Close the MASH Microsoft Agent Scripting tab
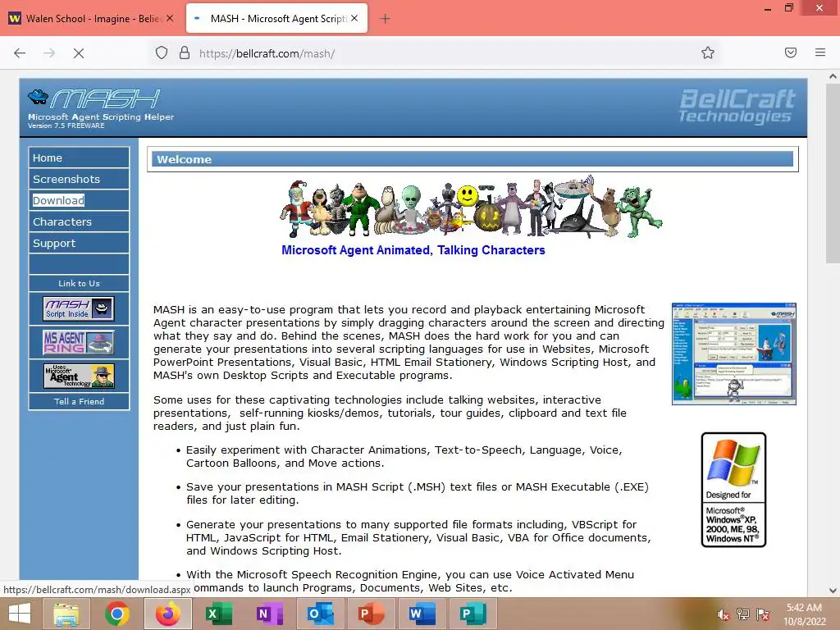The height and width of the screenshot is (630, 840). [x=354, y=18]
